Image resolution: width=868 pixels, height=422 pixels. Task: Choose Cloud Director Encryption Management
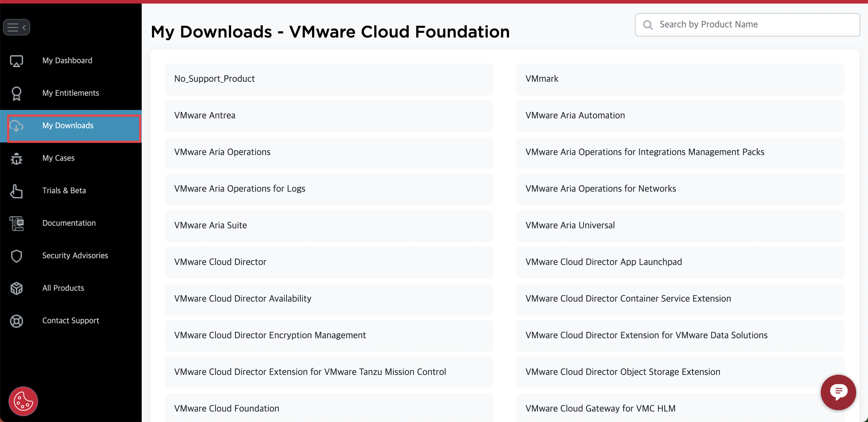pos(329,336)
